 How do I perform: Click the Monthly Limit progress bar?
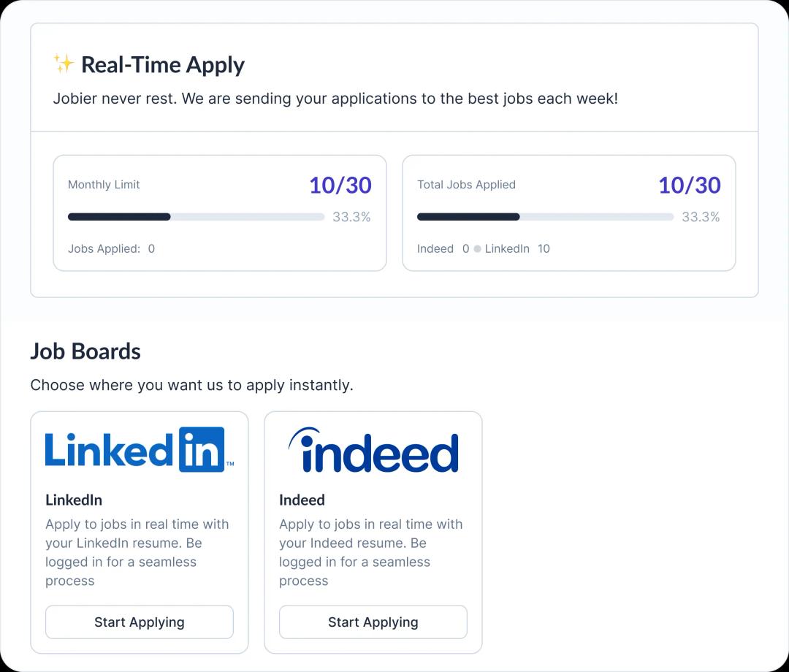(196, 217)
